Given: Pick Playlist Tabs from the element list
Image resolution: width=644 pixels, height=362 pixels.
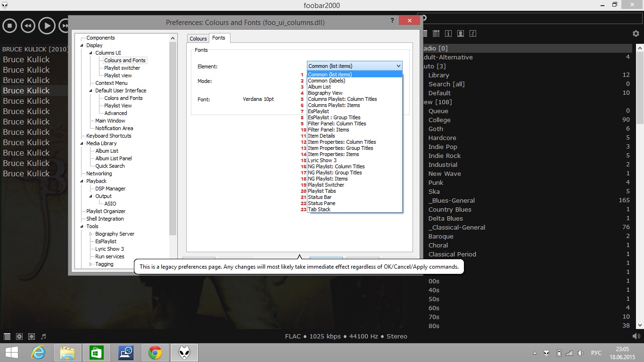Looking at the screenshot, I should point(355,191).
